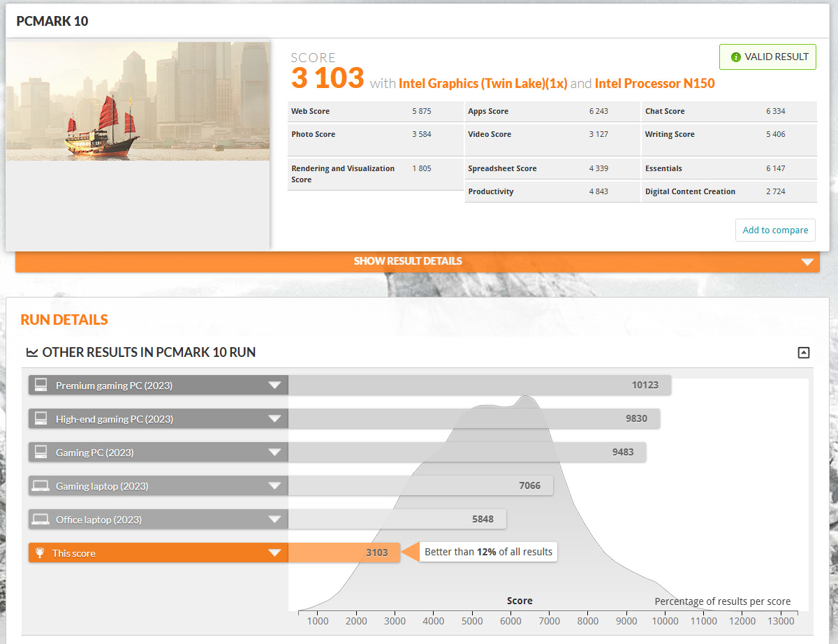The width and height of the screenshot is (838, 644).
Task: Click the Valid Result badge
Action: coord(767,57)
